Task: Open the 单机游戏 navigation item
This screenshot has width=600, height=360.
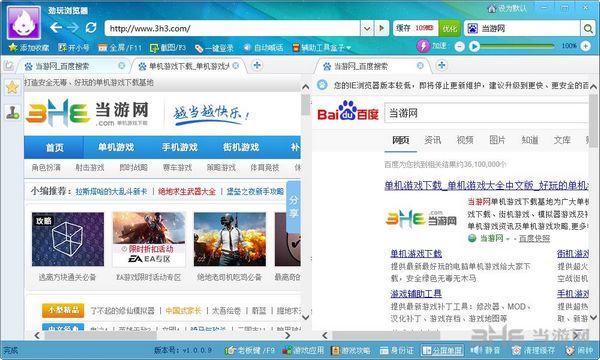Action: coord(116,147)
